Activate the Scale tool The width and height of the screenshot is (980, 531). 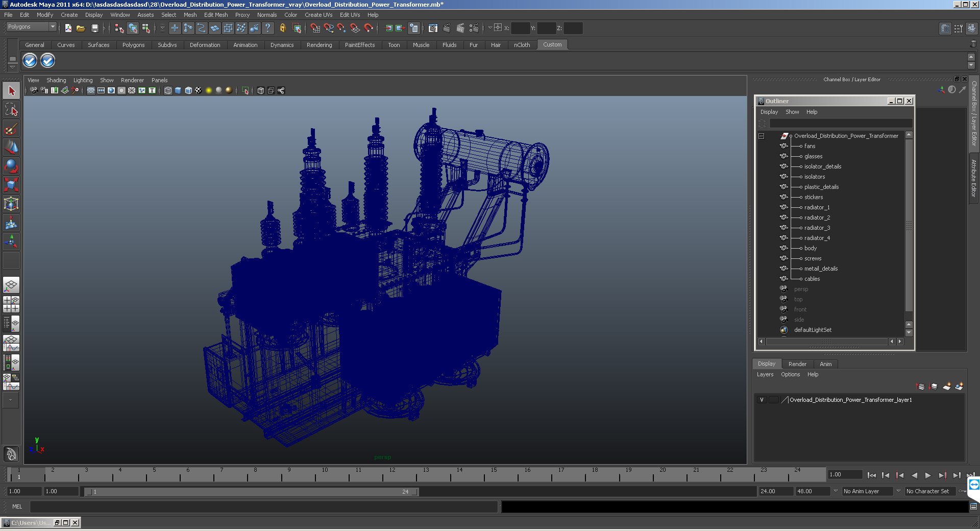pos(11,185)
